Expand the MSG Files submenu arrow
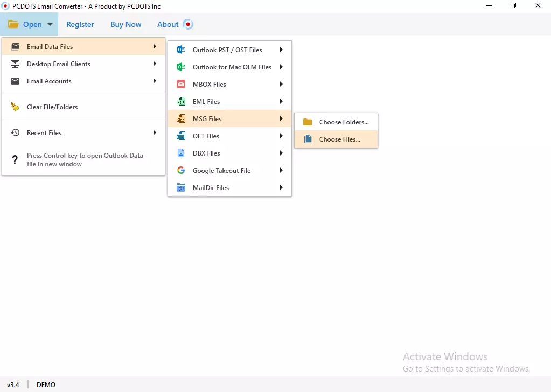This screenshot has width=551, height=392. point(281,118)
